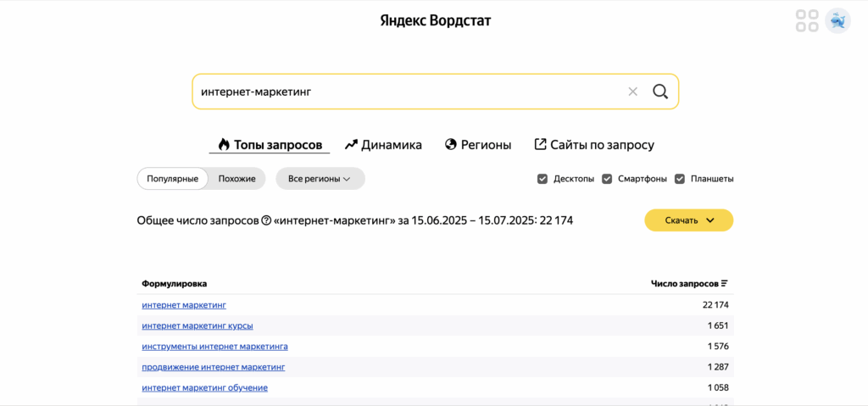Switch to the Динамика tab
868x406 pixels.
coord(383,145)
